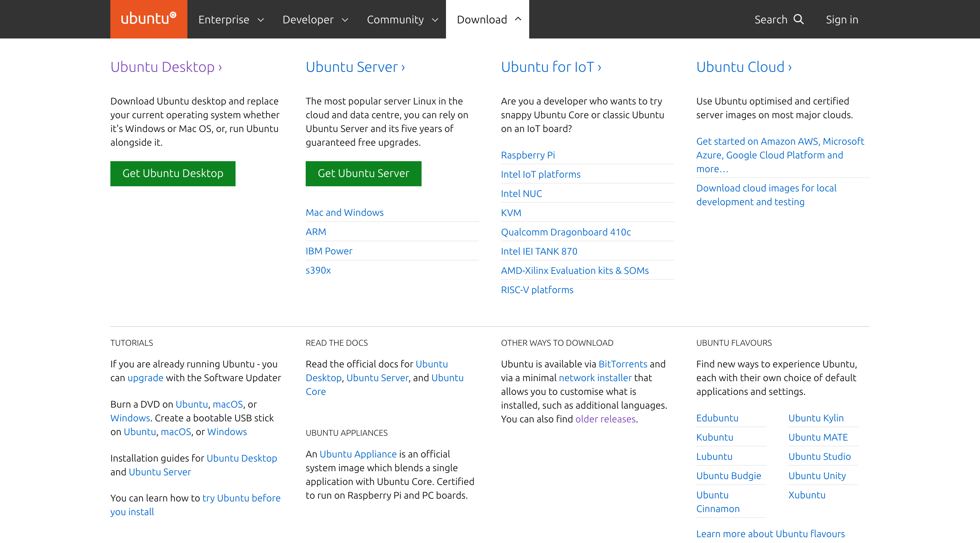The height and width of the screenshot is (543, 980).
Task: Open the Edubuntu flavour link
Action: (x=717, y=418)
